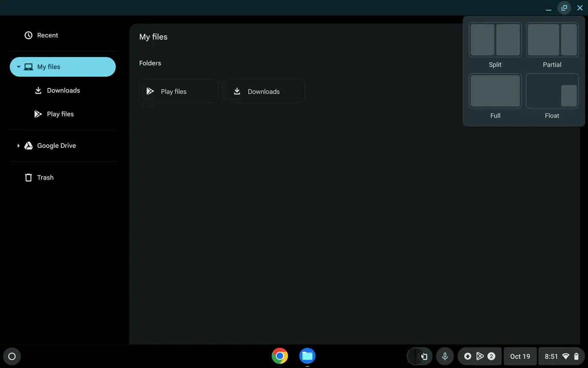Open the launcher circle button

coord(12,356)
